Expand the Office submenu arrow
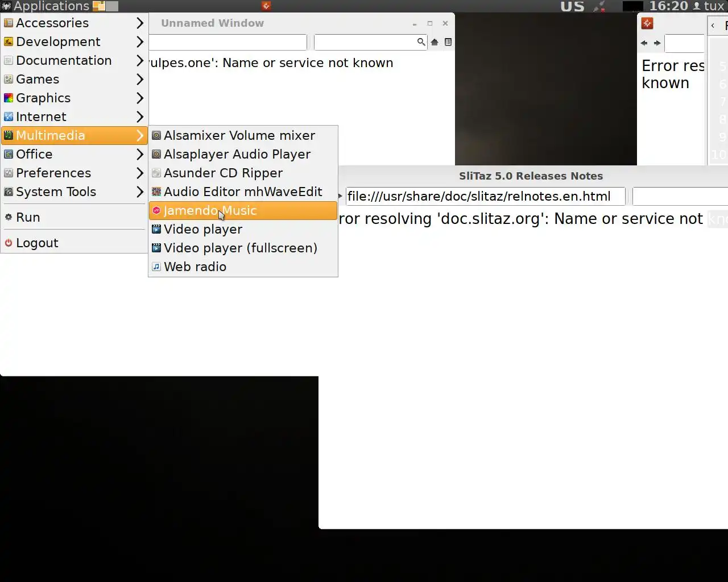Viewport: 728px width, 582px height. pyautogui.click(x=140, y=155)
